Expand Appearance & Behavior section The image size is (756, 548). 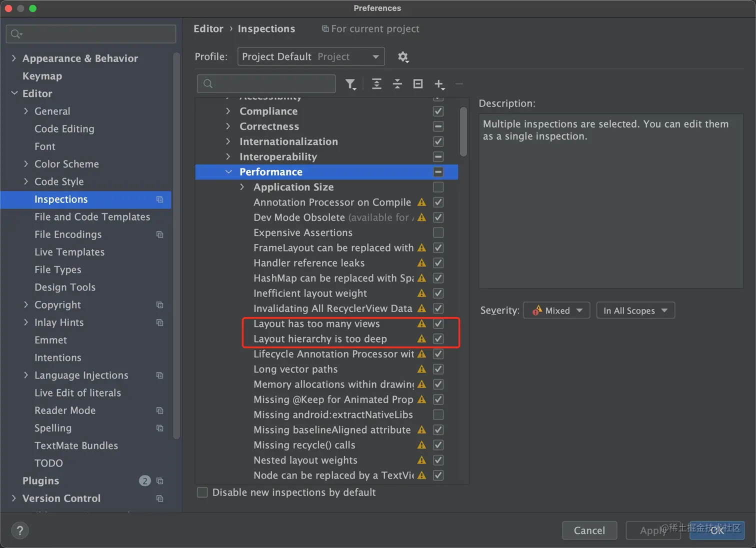pos(14,58)
